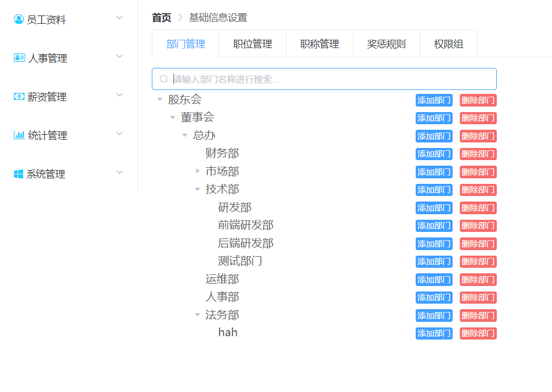Select the 后端研发部 tree row

[x=324, y=243]
